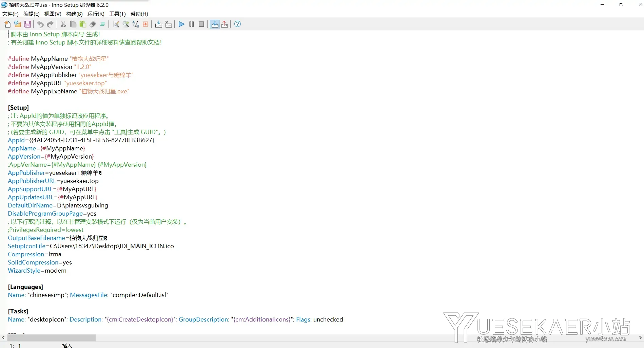Image resolution: width=644 pixels, height=348 pixels.
Task: Click the orange Go to Line icon
Action: click(x=145, y=24)
